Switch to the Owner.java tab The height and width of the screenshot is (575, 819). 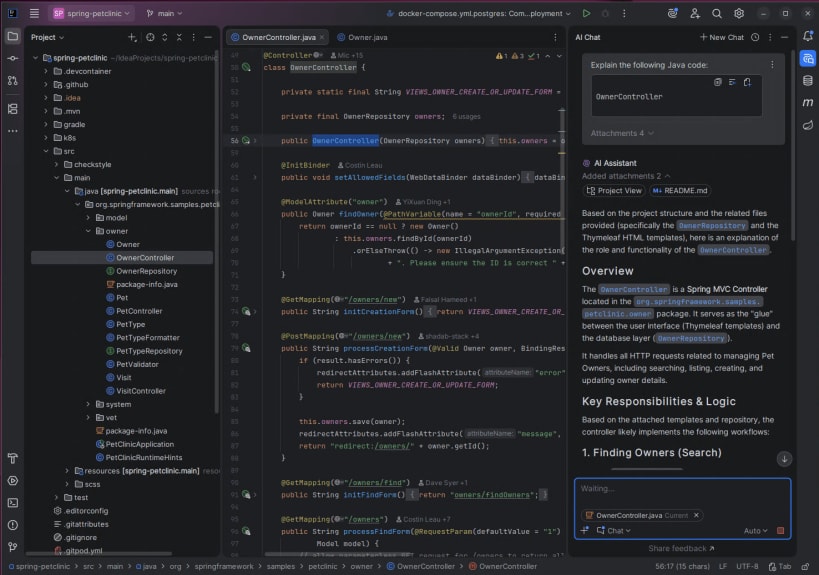(x=367, y=37)
